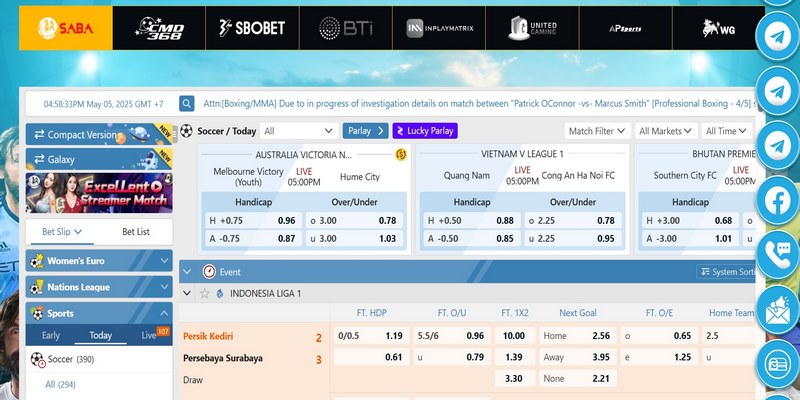
Task: Switch to the Early tab
Action: (x=51, y=335)
